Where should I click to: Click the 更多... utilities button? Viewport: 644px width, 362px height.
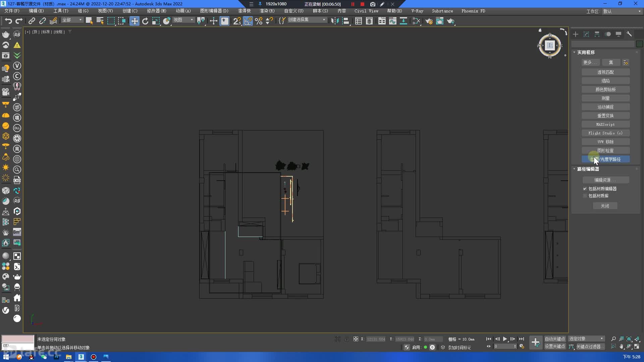pos(590,62)
